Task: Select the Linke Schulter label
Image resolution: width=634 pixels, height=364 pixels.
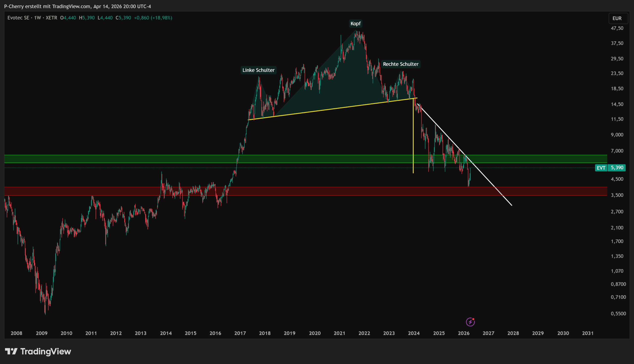Action: [258, 70]
